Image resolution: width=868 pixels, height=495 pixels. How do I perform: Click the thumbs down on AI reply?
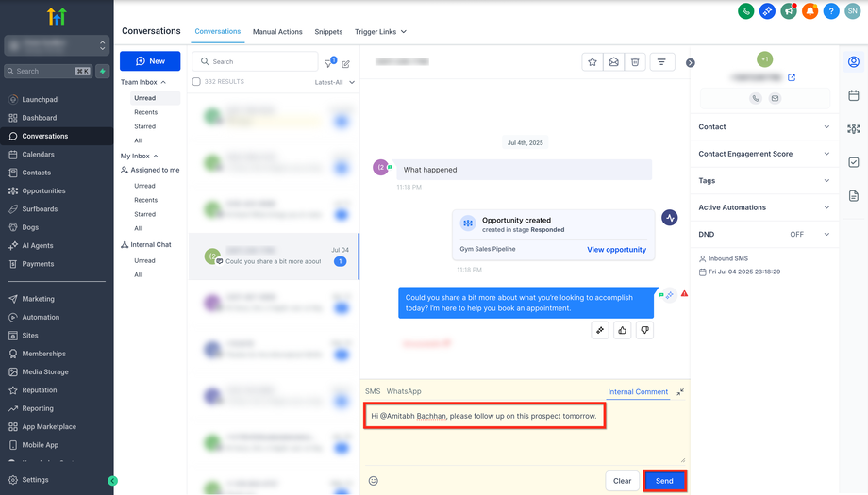point(645,330)
